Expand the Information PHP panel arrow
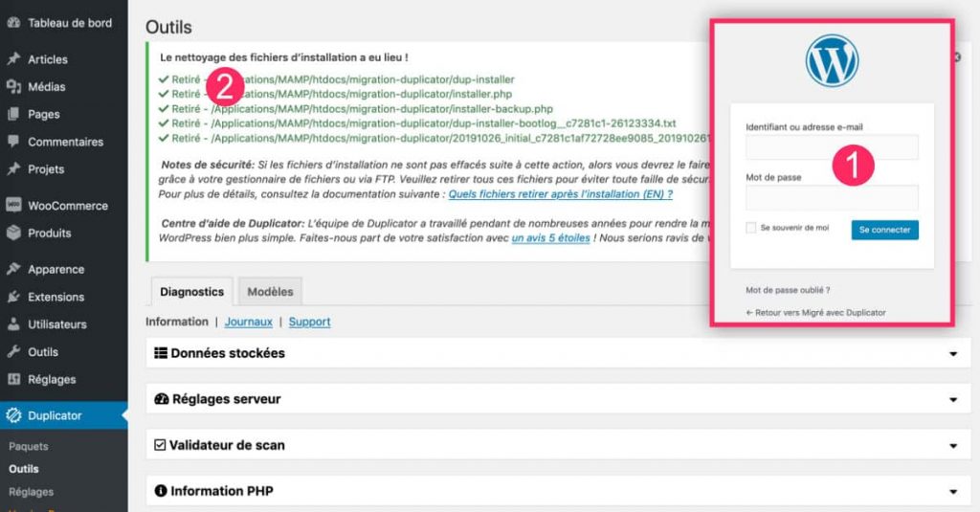Image resolution: width=980 pixels, height=512 pixels. coord(953,491)
